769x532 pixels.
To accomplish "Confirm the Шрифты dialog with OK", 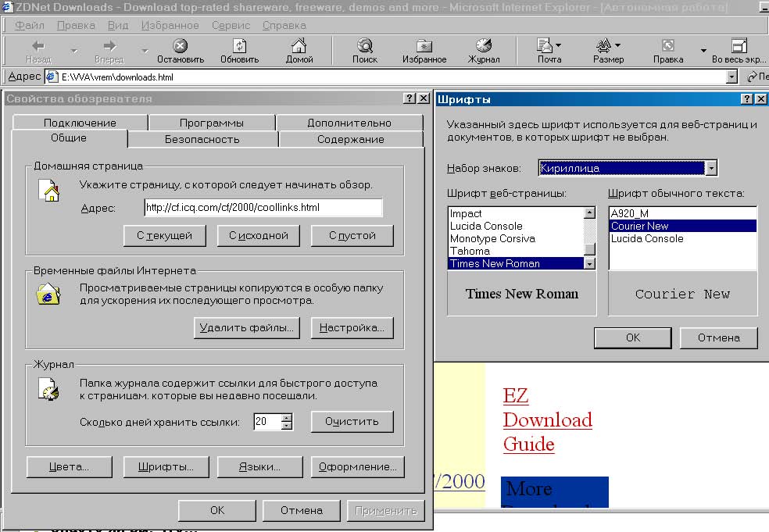I will click(x=633, y=337).
